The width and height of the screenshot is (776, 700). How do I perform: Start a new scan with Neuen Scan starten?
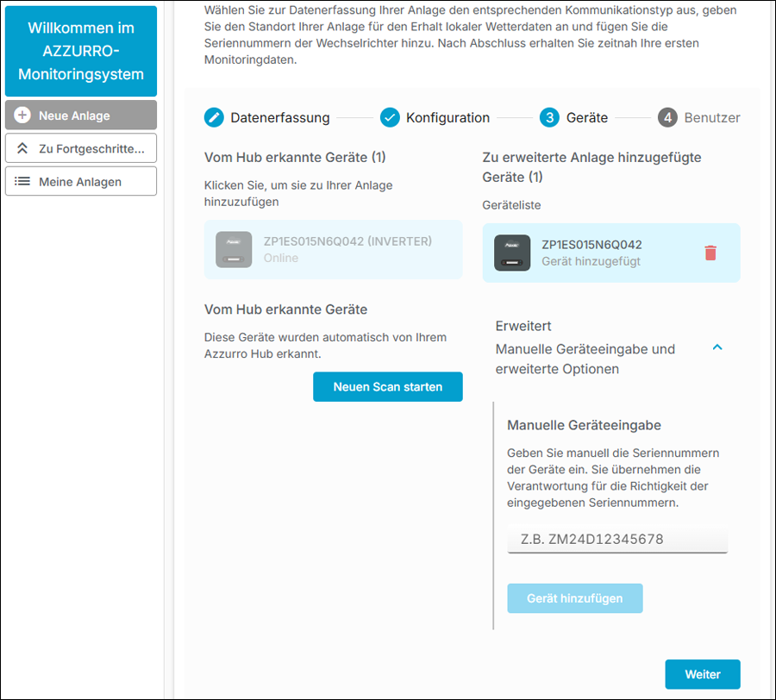click(387, 387)
